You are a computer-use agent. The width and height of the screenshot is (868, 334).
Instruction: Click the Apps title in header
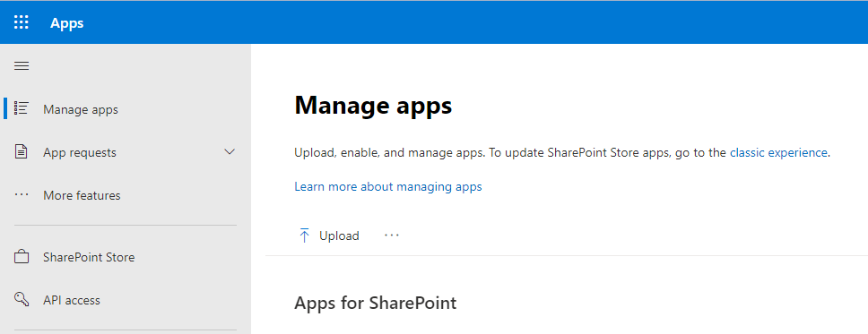tap(67, 22)
